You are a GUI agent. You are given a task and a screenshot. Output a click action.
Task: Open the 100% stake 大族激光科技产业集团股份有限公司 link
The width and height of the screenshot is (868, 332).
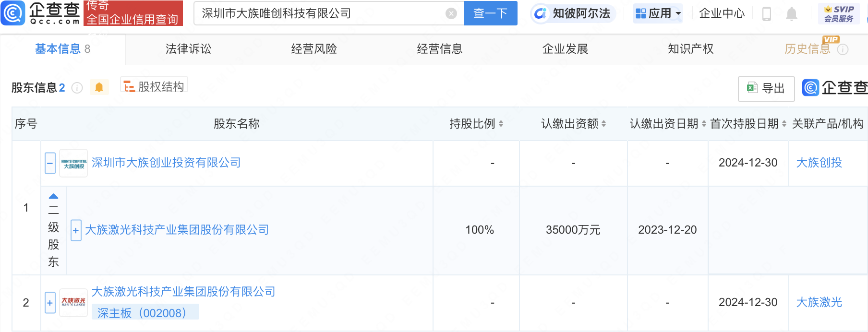177,230
